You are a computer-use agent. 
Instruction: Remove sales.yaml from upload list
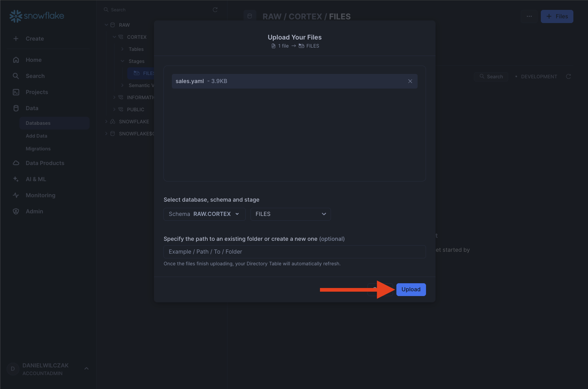pos(410,81)
